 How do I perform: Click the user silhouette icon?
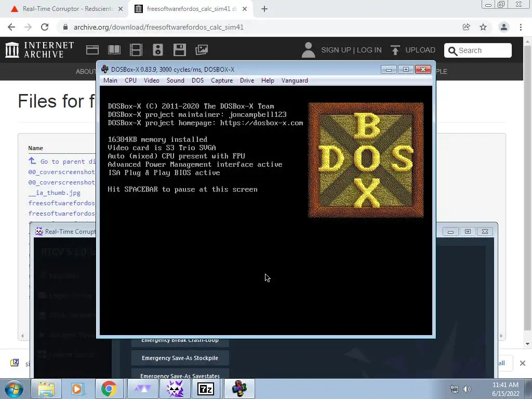(x=308, y=50)
